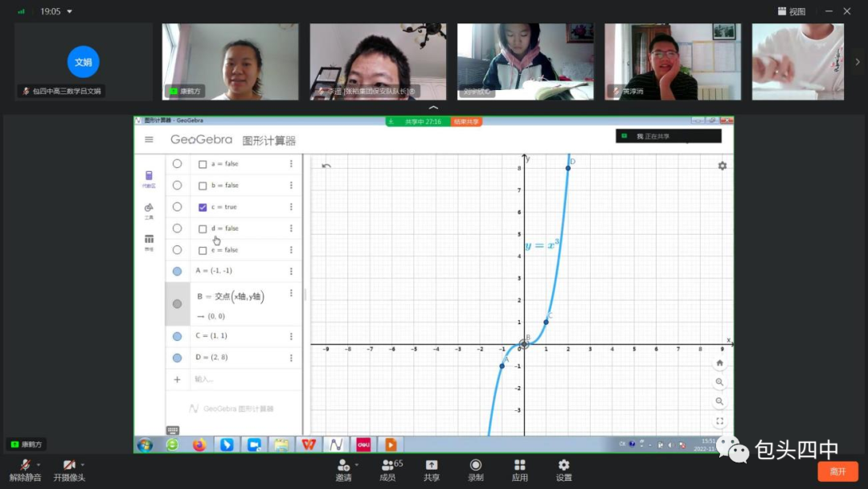Select participant 康鹤方 video thumbnail
This screenshot has width=868, height=489.
230,61
